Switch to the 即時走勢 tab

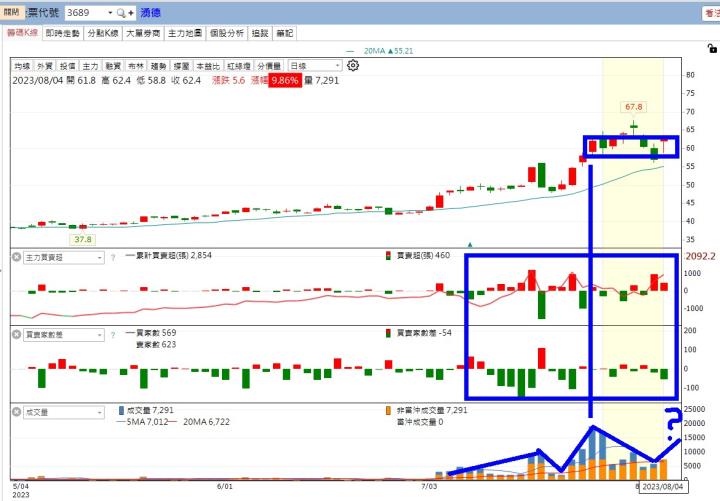(x=64, y=33)
